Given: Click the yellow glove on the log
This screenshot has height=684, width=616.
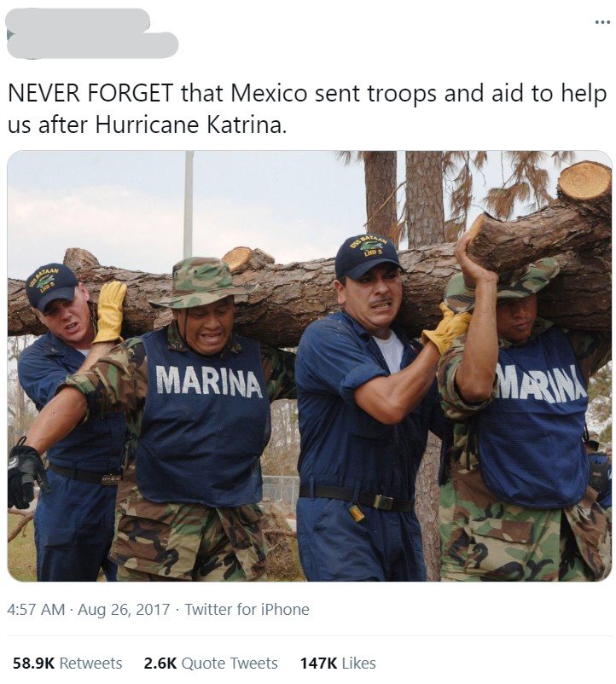Looking at the screenshot, I should pos(109,312).
